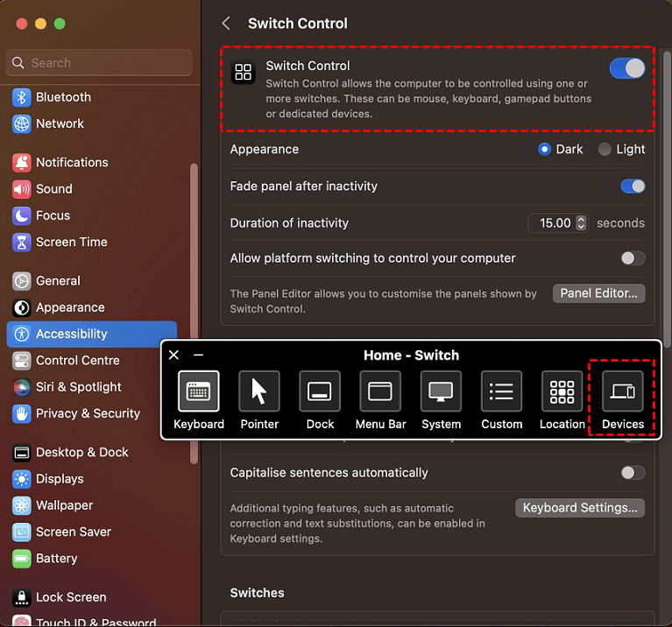
Task: Select the Menu Bar panel icon
Action: coord(380,391)
